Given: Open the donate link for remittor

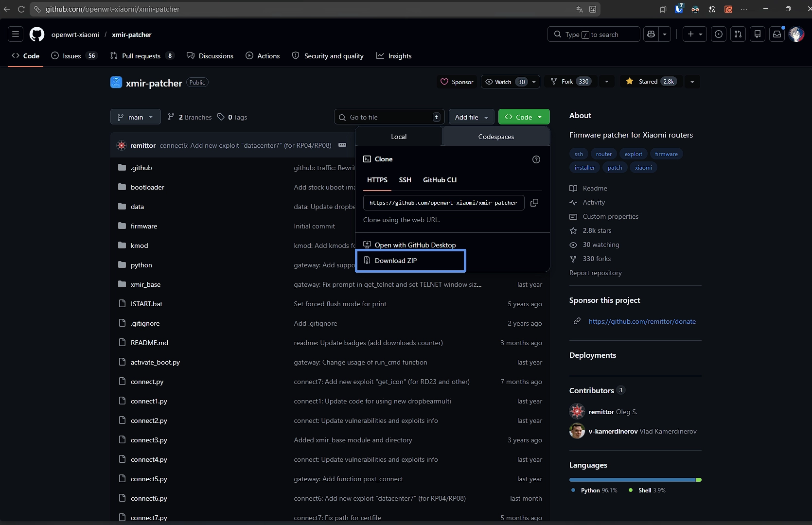Looking at the screenshot, I should 642,321.
